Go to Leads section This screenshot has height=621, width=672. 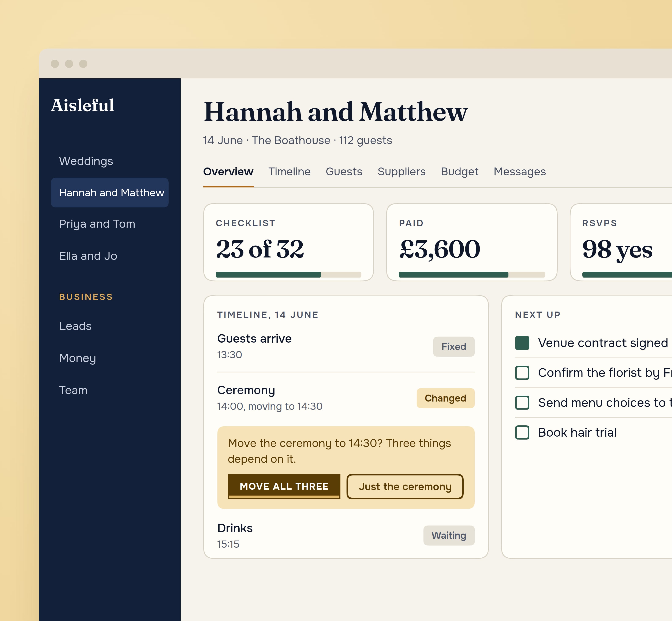click(75, 326)
